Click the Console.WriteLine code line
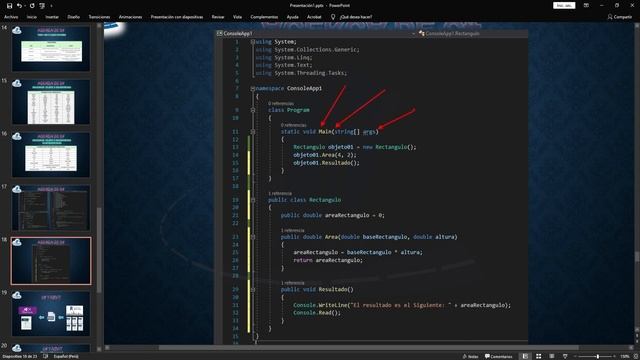This screenshot has width=640, height=360. tap(402, 305)
